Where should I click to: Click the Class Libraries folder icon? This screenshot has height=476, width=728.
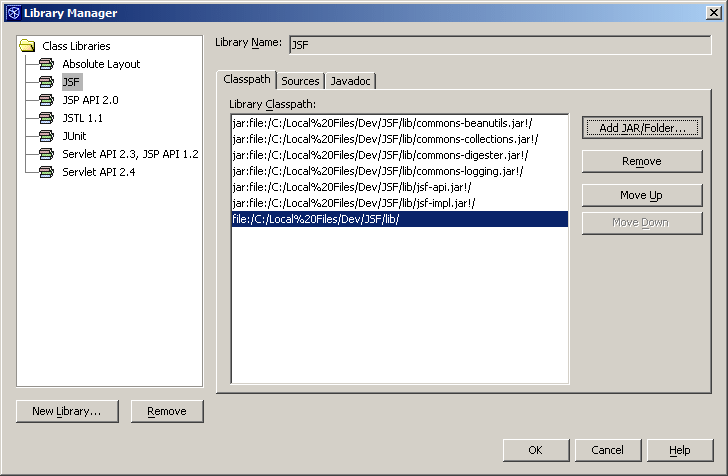[x=27, y=46]
